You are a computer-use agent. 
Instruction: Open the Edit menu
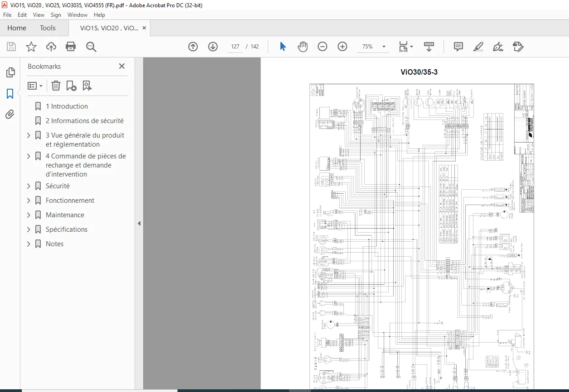pos(22,15)
